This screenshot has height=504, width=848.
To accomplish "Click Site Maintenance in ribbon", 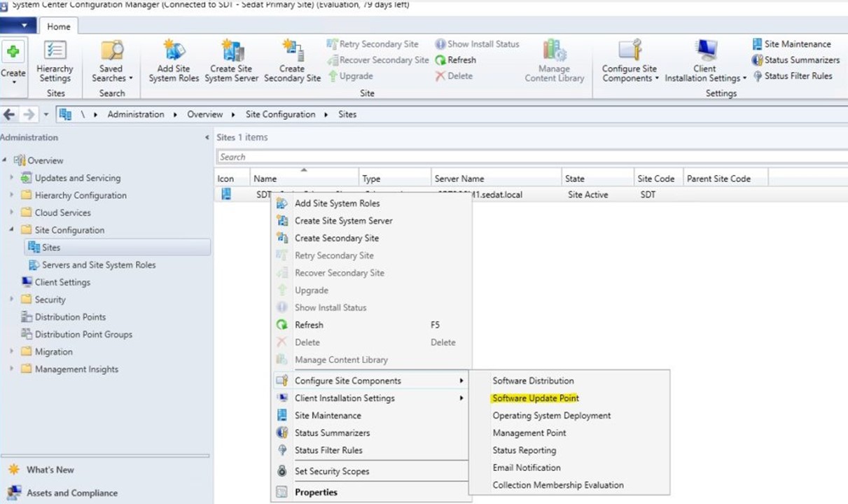I will point(791,44).
